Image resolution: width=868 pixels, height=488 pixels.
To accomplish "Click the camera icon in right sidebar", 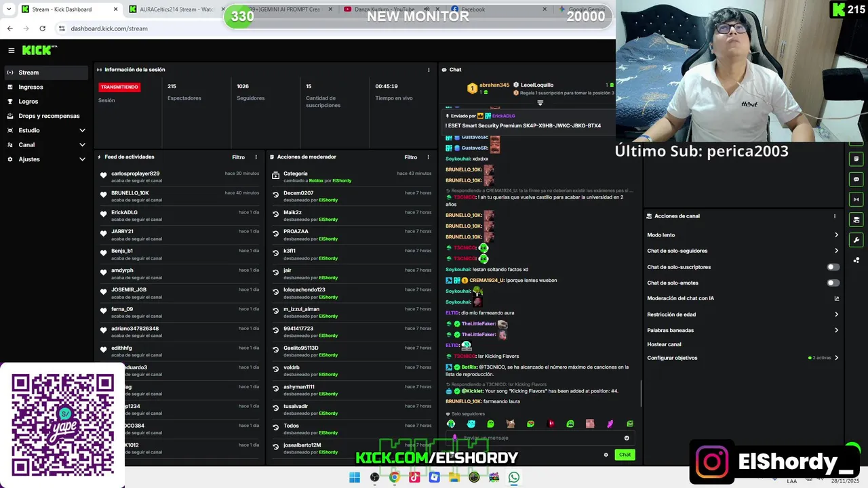I will point(856,220).
